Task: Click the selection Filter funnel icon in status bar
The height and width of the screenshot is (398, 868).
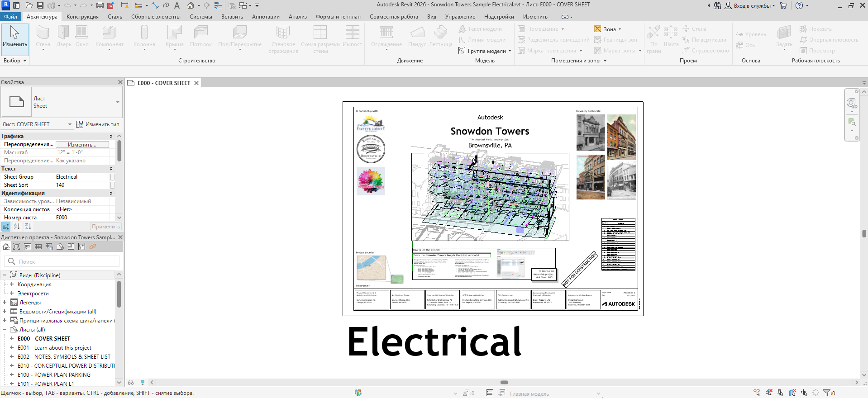Action: click(x=827, y=393)
